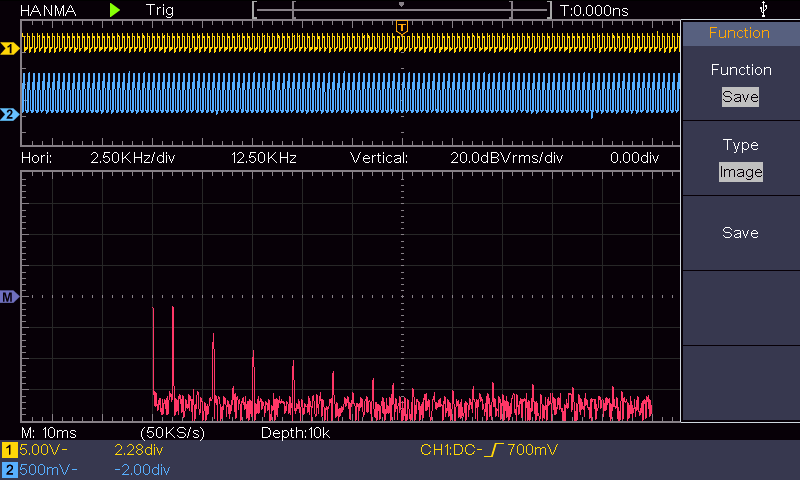Screen dimensions: 800x480
Task: Select the channel 2 ground marker
Action: 10,115
